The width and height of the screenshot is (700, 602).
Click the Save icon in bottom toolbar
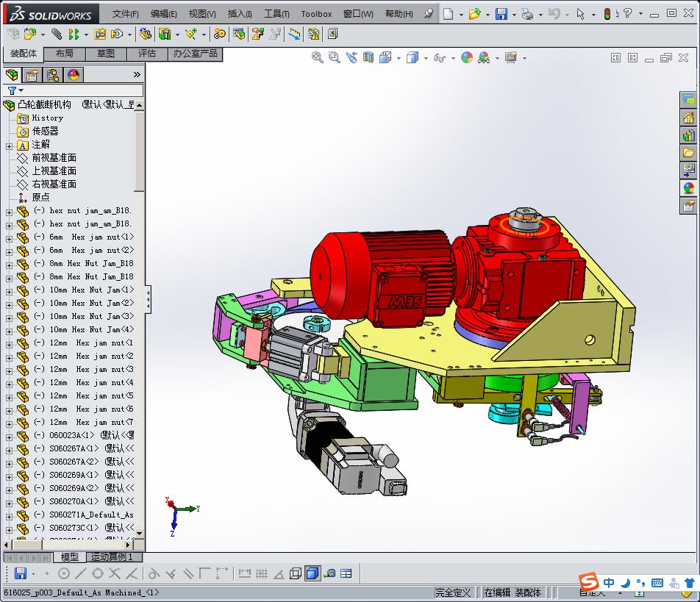tap(20, 573)
